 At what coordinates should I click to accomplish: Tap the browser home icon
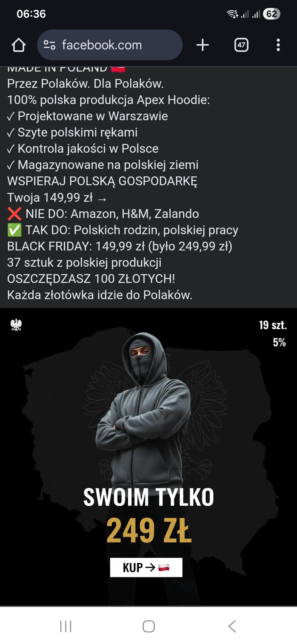coord(19,45)
